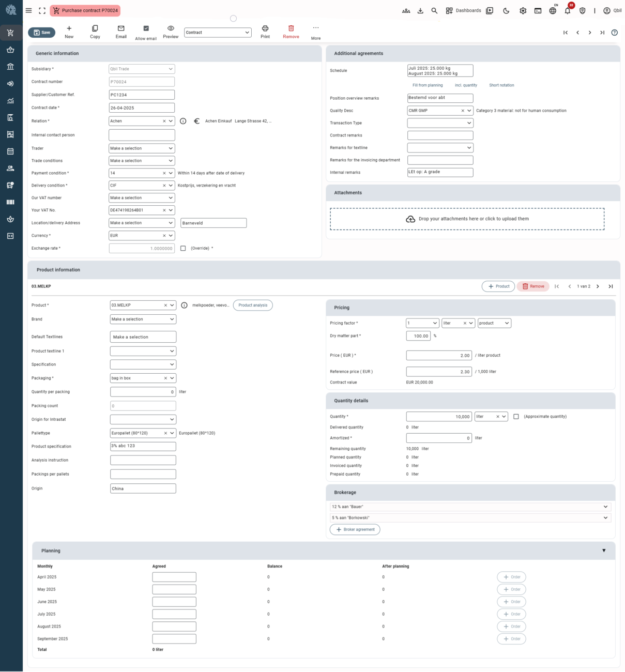Click the Email toolbar icon
Image resolution: width=625 pixels, height=672 pixels.
point(121,32)
